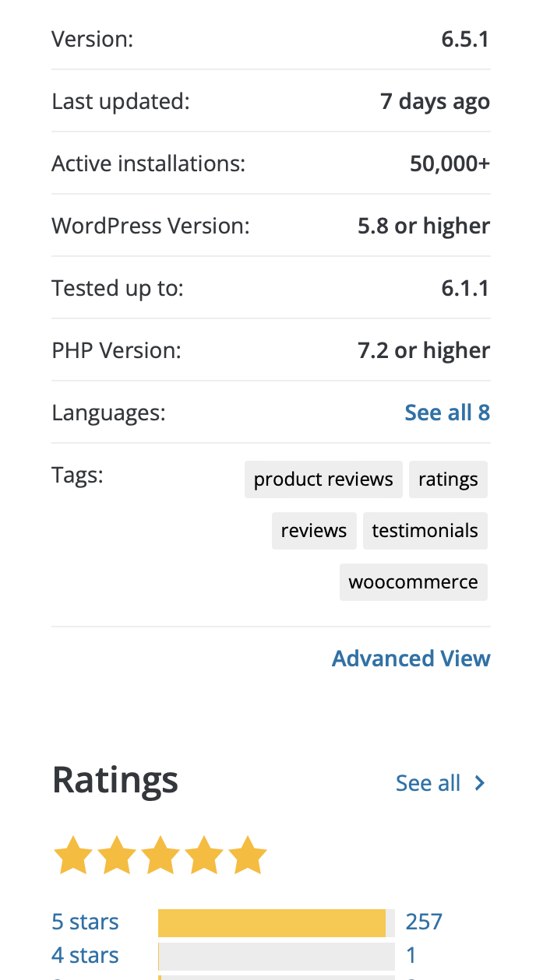Open the See all 8 languages link

[x=447, y=413]
